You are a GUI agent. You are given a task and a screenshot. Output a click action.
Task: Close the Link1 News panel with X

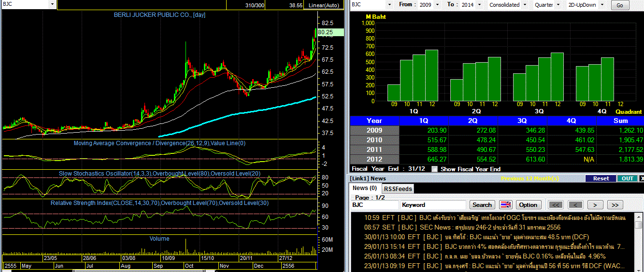coord(641,178)
